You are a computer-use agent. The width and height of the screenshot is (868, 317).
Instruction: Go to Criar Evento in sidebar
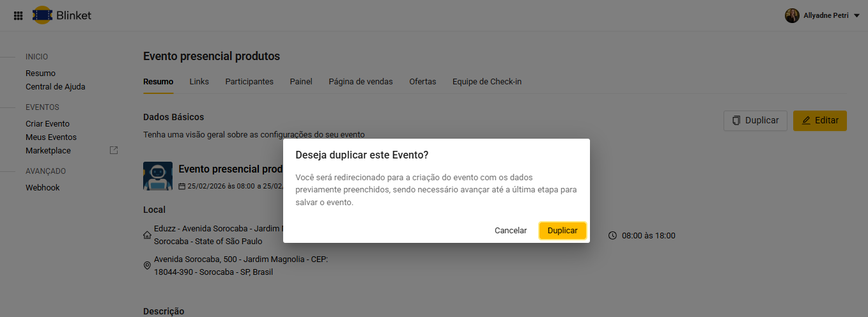click(47, 124)
